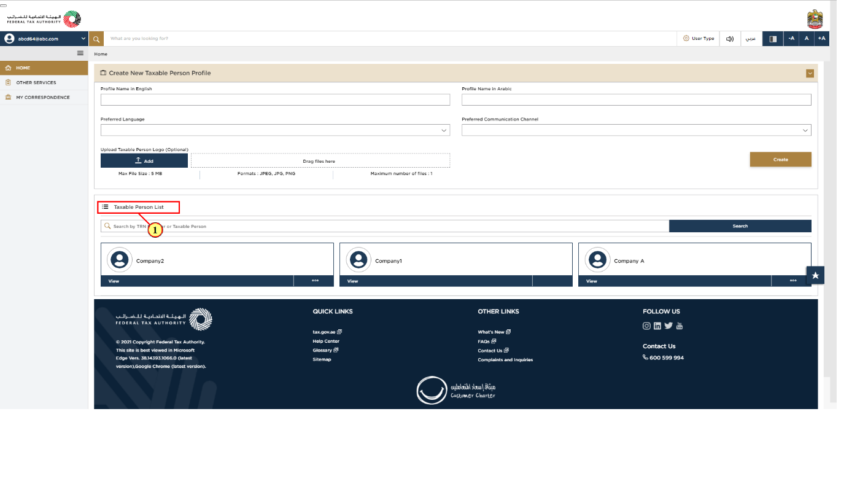Open the Twitter icon in footer

(668, 326)
